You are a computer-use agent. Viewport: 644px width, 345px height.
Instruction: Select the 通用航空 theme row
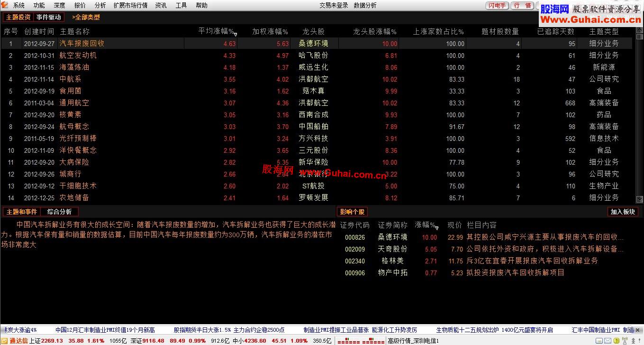pyautogui.click(x=316, y=103)
